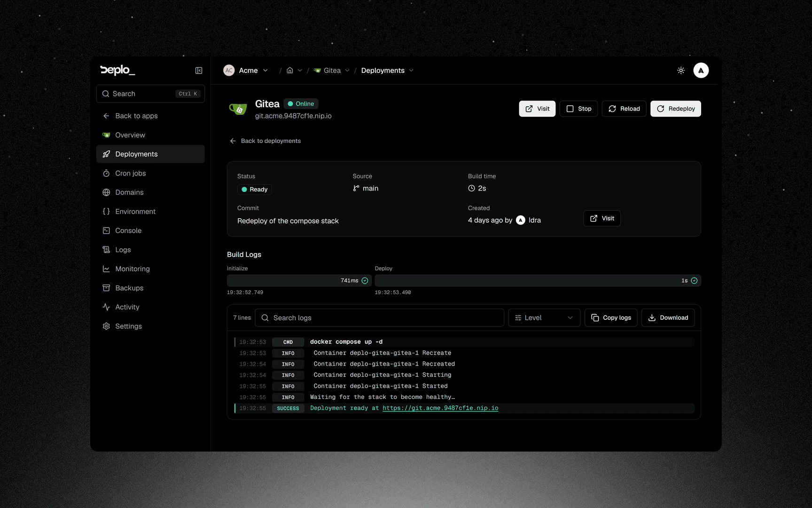Click the Activity pulse icon
Screen dimensions: 812x508
click(106, 307)
